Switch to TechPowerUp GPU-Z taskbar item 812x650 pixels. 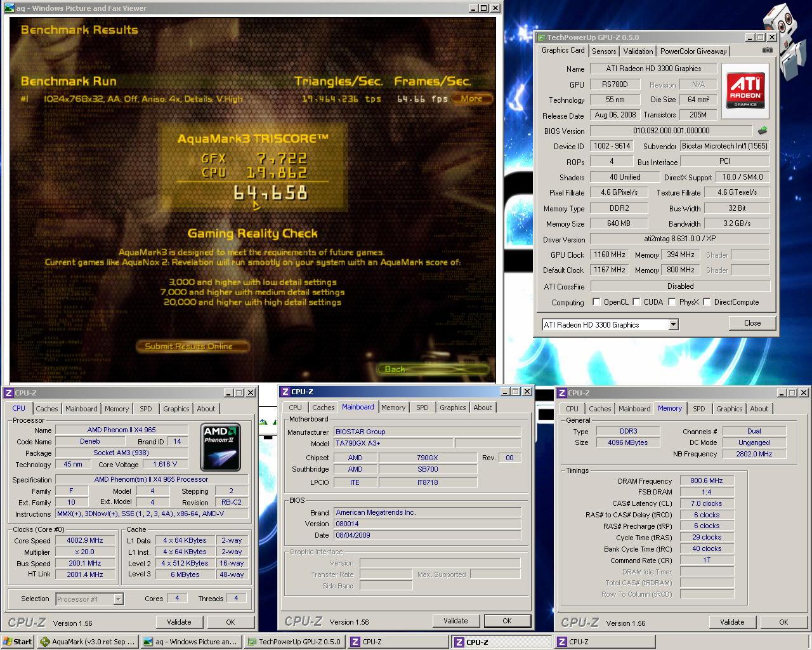pos(294,642)
